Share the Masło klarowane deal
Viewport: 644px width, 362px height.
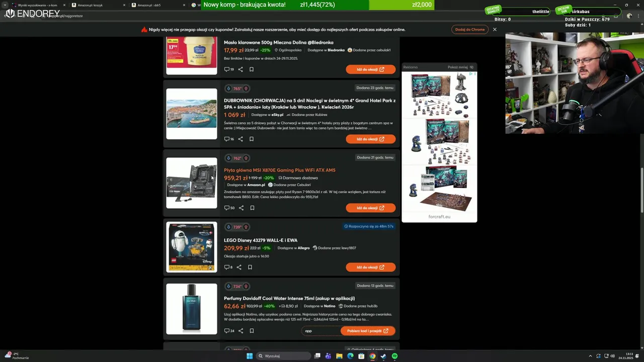click(x=240, y=69)
